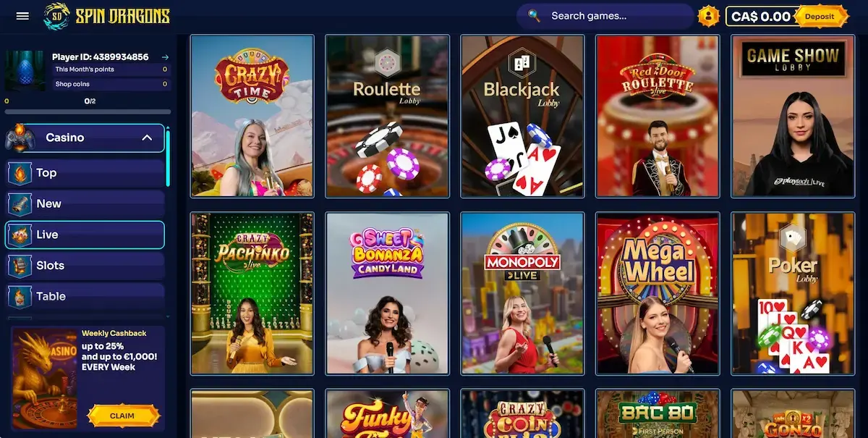Select the Live games category
This screenshot has height=438, width=868.
(x=85, y=235)
